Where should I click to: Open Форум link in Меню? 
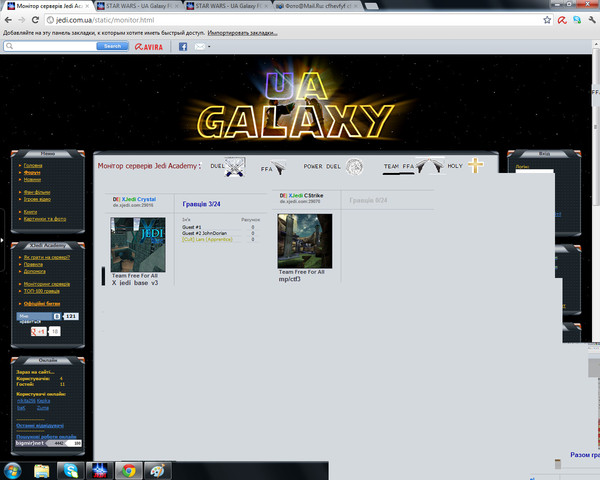[x=32, y=172]
